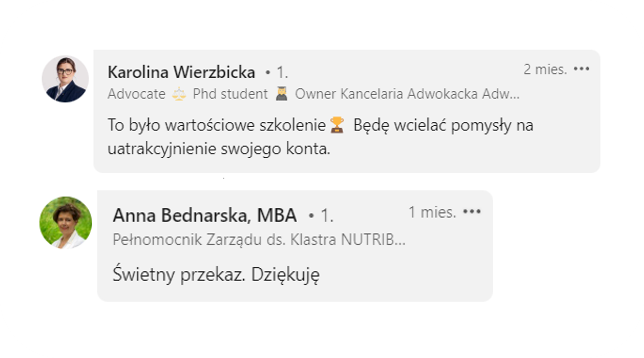This screenshot has height=358, width=644.
Task: Expand three-dot options on Anna's comment
Action: point(472,212)
